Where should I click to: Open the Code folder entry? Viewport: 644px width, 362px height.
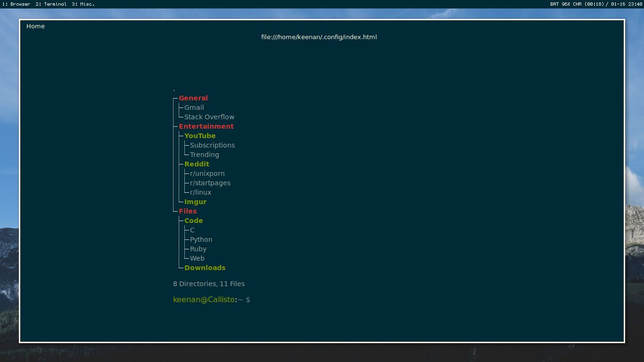(x=193, y=221)
